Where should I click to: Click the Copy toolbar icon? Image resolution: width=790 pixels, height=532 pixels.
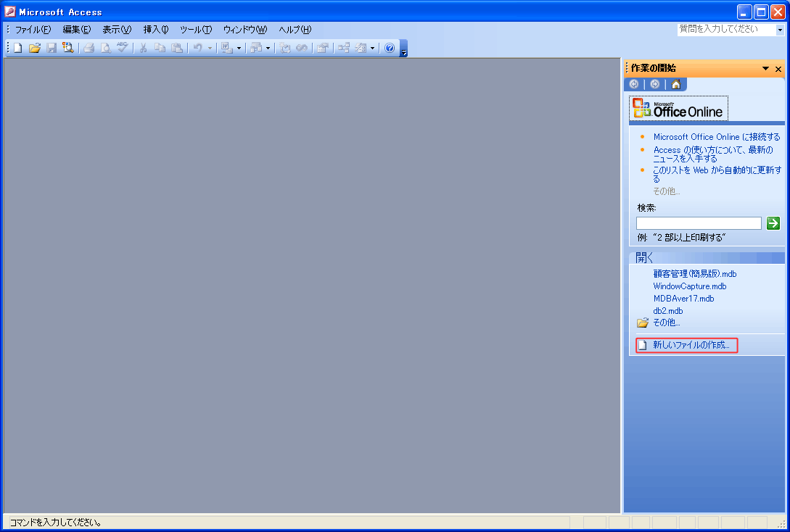(x=160, y=48)
